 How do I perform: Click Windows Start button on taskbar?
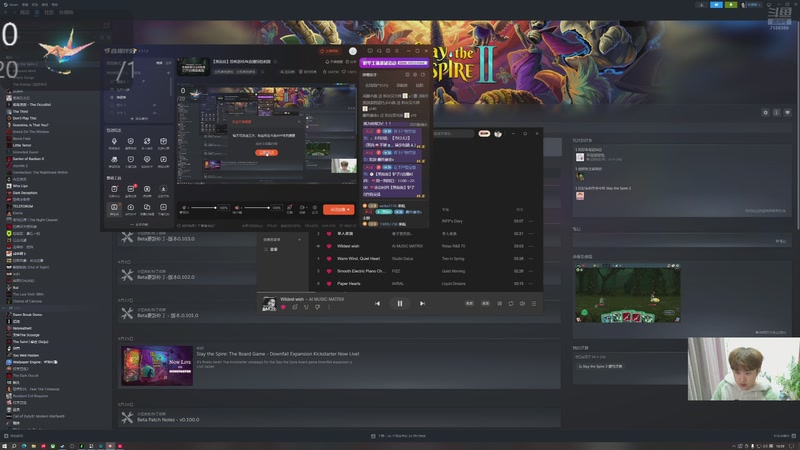pos(5,446)
